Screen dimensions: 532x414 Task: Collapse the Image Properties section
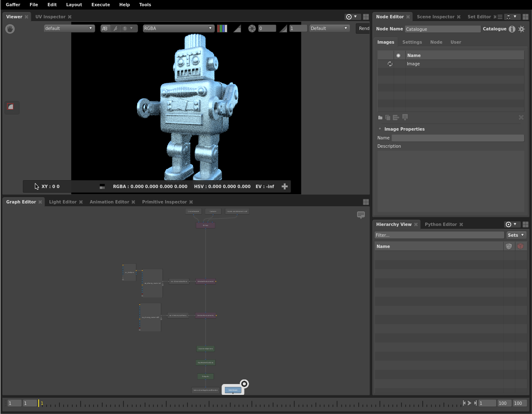[x=379, y=129]
